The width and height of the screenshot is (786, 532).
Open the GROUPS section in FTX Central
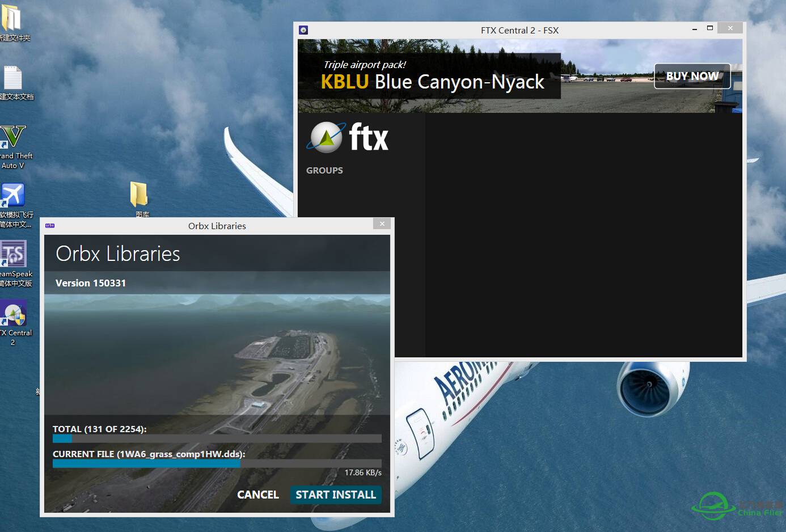[x=324, y=170]
